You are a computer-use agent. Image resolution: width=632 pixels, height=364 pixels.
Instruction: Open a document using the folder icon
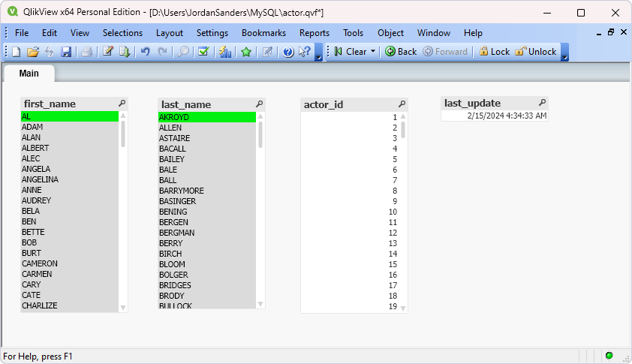(x=32, y=52)
